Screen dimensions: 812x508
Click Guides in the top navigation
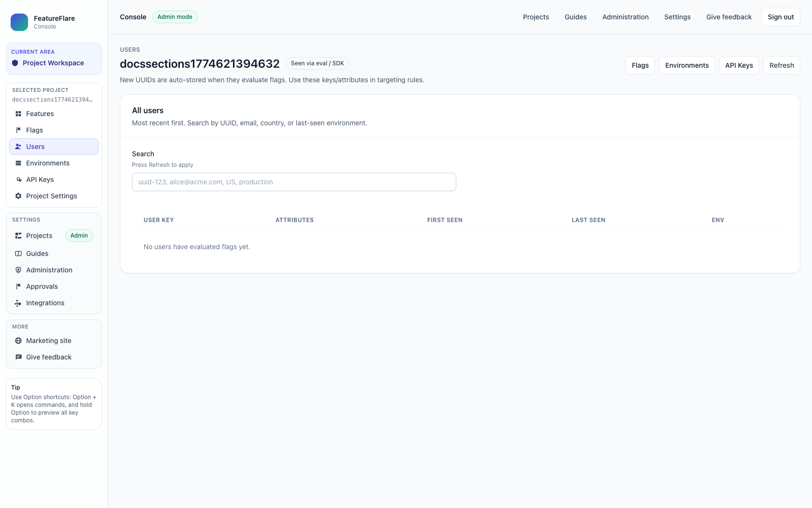pos(576,17)
